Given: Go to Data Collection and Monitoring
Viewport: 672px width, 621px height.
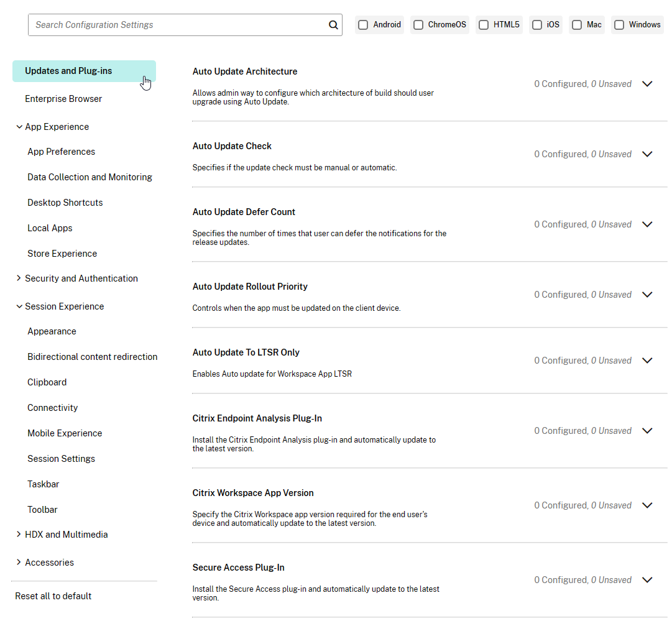Looking at the screenshot, I should [90, 177].
